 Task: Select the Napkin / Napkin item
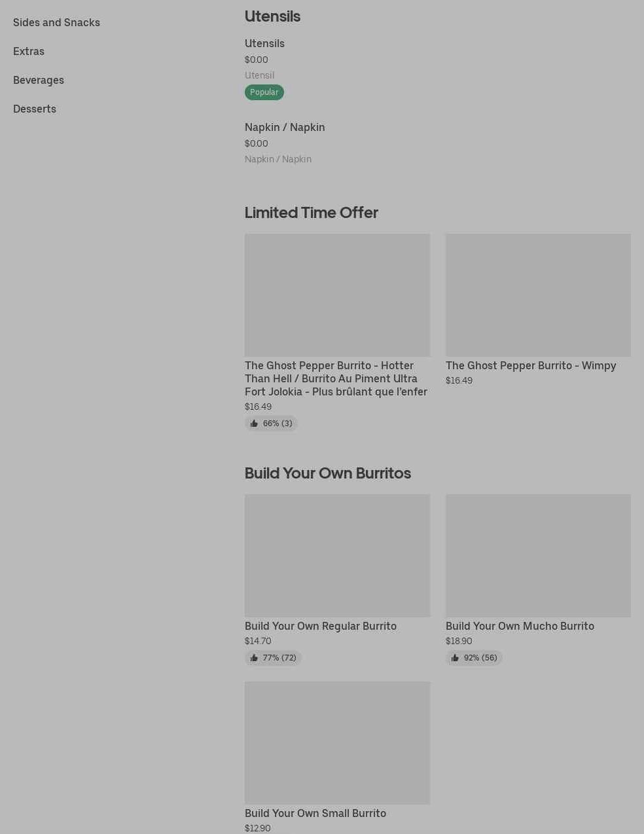[x=285, y=127]
